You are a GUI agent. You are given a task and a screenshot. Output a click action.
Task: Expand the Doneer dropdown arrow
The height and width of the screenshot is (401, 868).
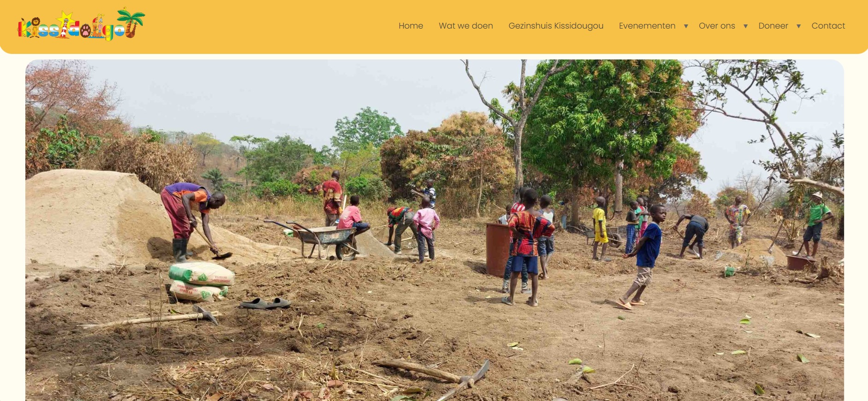click(798, 26)
